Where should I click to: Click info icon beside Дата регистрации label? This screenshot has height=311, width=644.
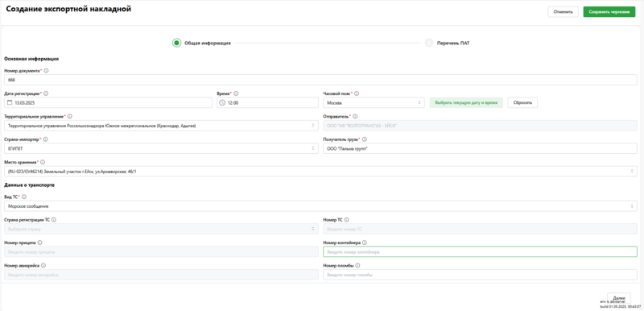coord(46,93)
